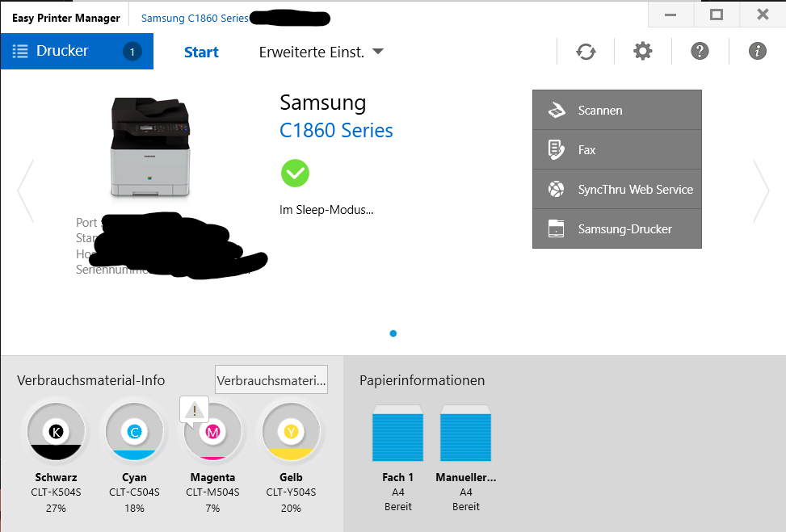Select the Samsung C1860 Series title tab
786x532 pixels.
click(x=195, y=18)
